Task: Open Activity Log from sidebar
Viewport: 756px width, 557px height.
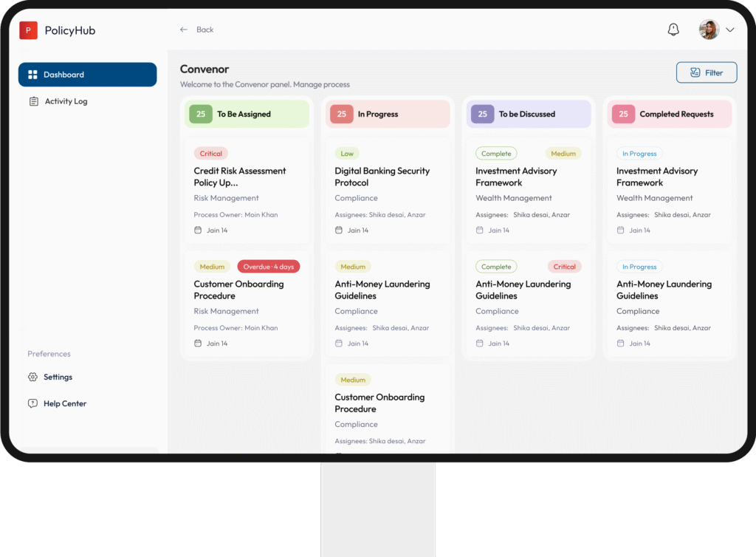Action: (x=66, y=101)
